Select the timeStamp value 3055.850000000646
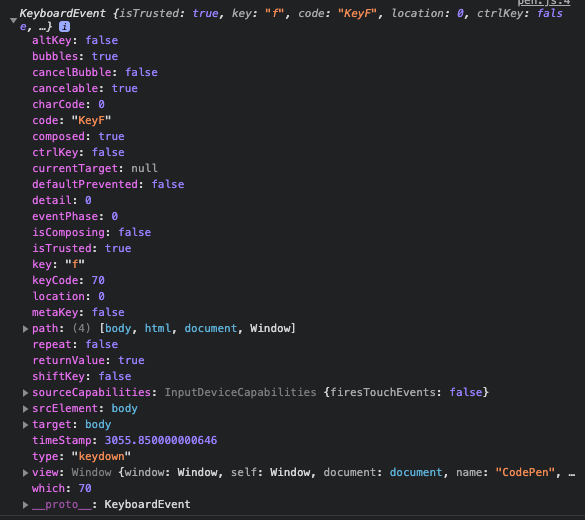585x520 pixels. [161, 441]
